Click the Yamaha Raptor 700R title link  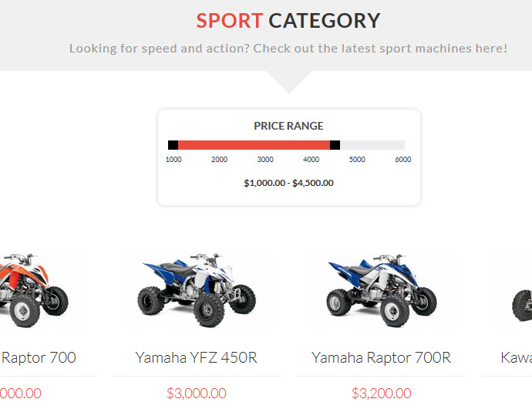pos(382,357)
